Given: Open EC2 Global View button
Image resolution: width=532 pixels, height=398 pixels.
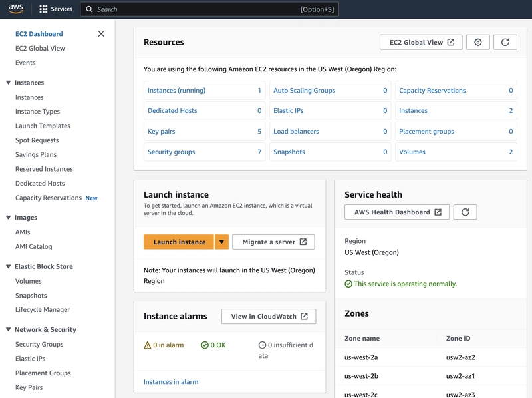Looking at the screenshot, I should [x=421, y=42].
